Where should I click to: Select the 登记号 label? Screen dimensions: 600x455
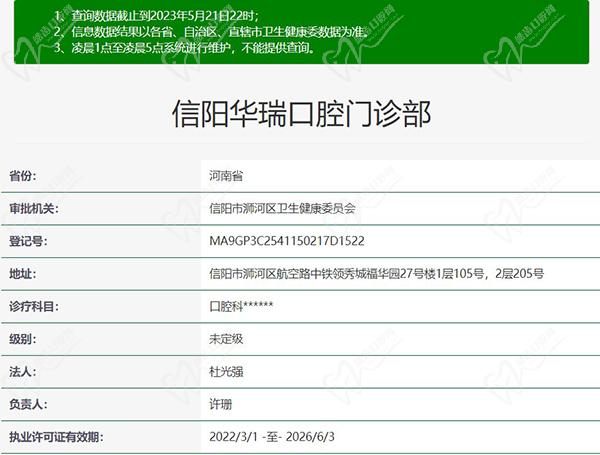[x=28, y=241]
